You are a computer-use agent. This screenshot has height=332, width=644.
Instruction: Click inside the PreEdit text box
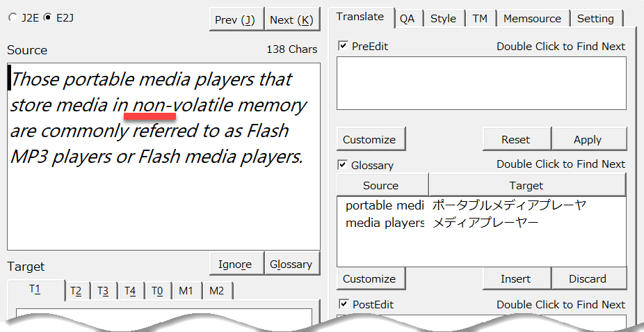(x=481, y=83)
